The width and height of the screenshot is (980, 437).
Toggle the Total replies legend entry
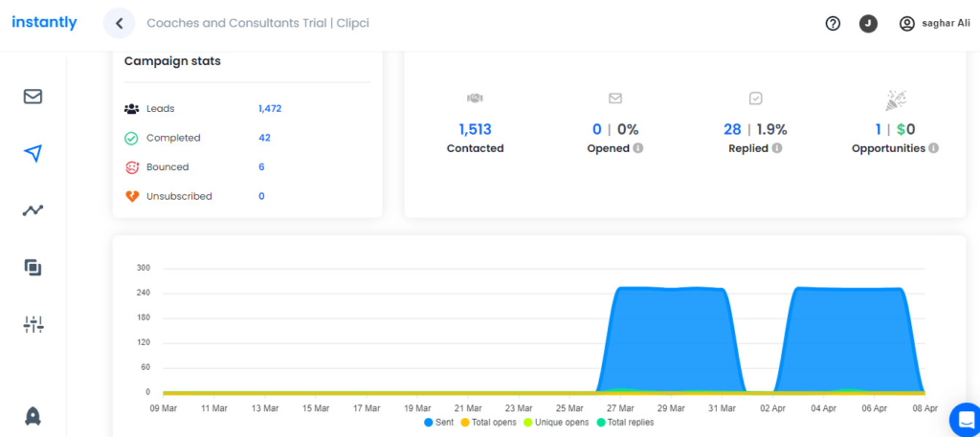point(624,423)
